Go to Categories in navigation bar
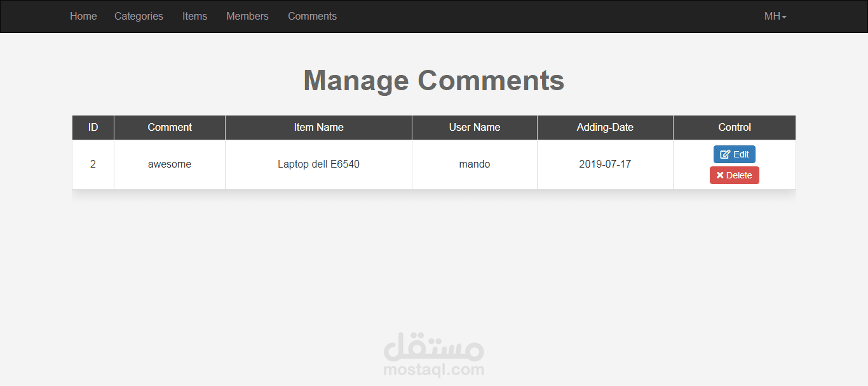This screenshot has height=386, width=868. click(x=139, y=17)
